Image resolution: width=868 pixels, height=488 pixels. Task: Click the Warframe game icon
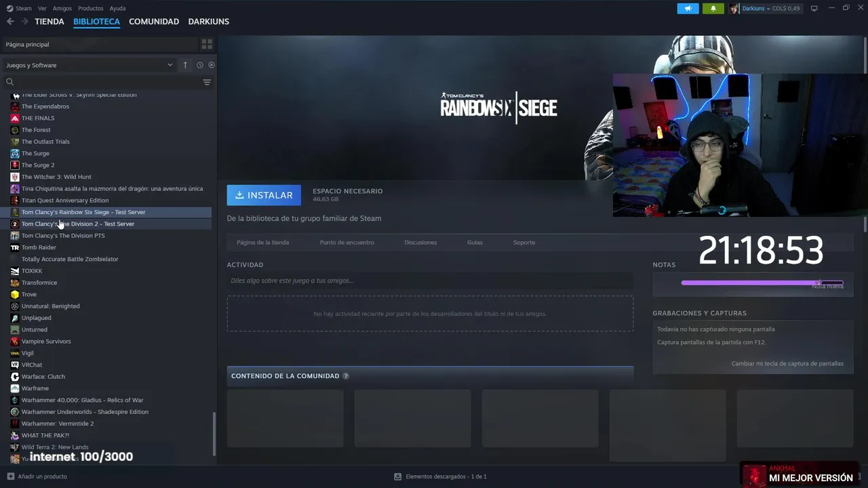tap(15, 388)
